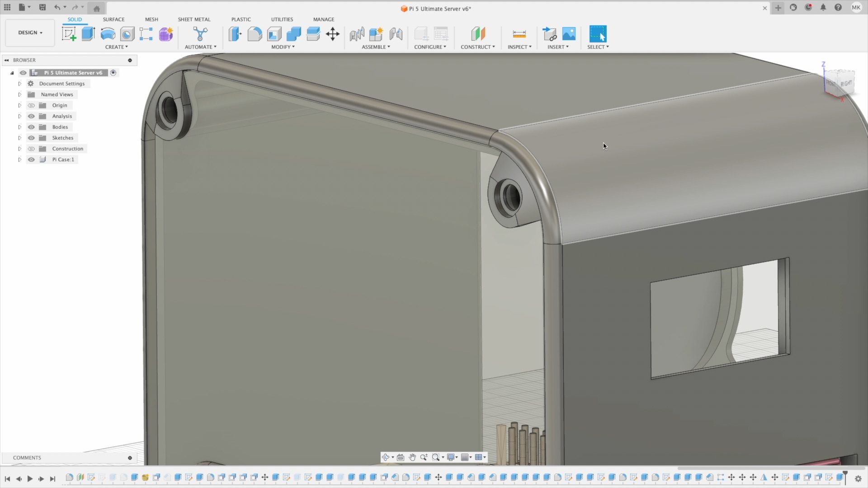
Task: Open the DESIGN workspace dropdown
Action: point(30,33)
